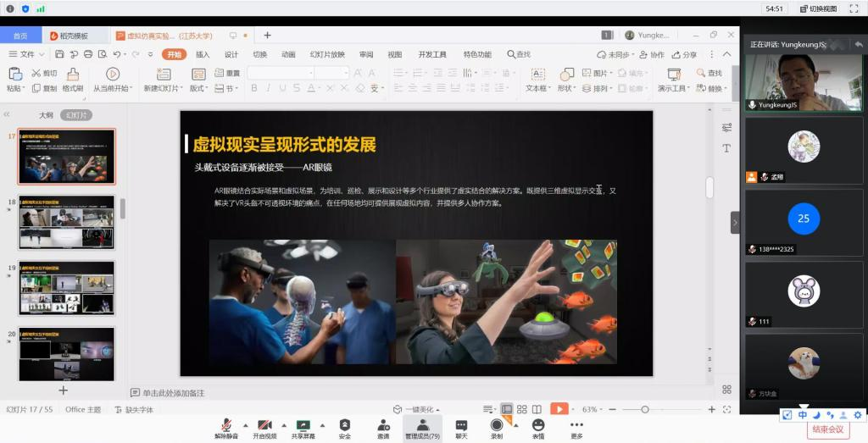
Task: Open the font name combo box
Action: coord(281,73)
